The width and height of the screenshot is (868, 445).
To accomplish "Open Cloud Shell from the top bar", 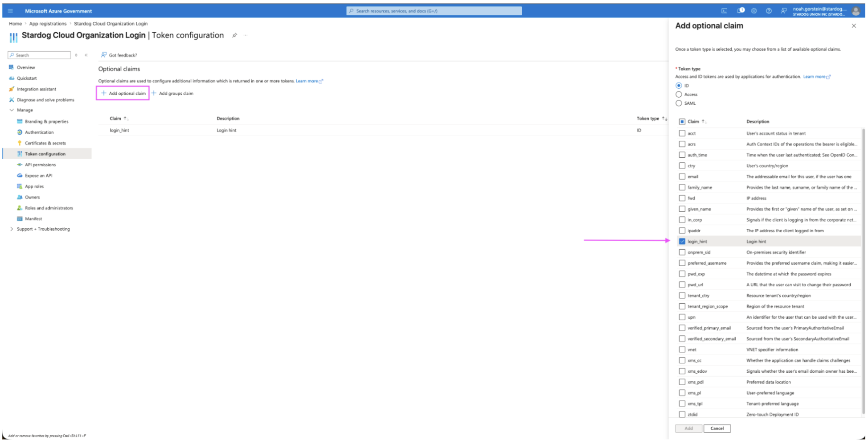I will (x=725, y=11).
